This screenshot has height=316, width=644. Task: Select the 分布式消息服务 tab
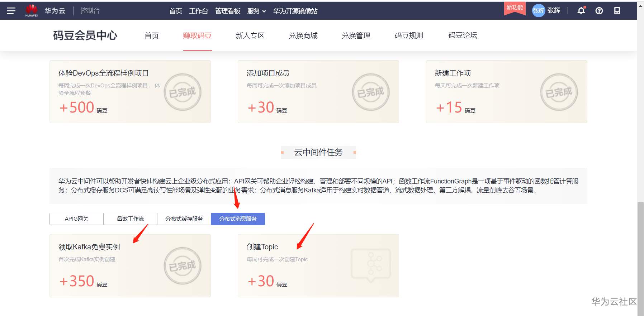(238, 219)
